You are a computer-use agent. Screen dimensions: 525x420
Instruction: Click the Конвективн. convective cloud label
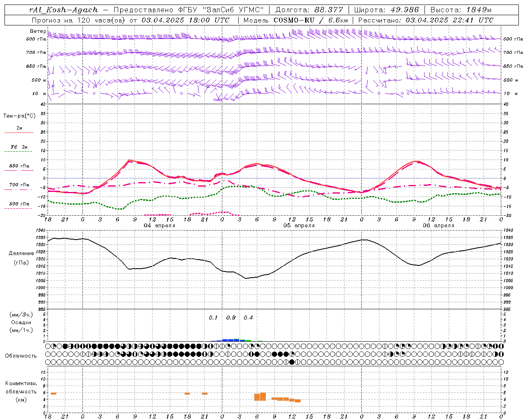tap(21, 383)
